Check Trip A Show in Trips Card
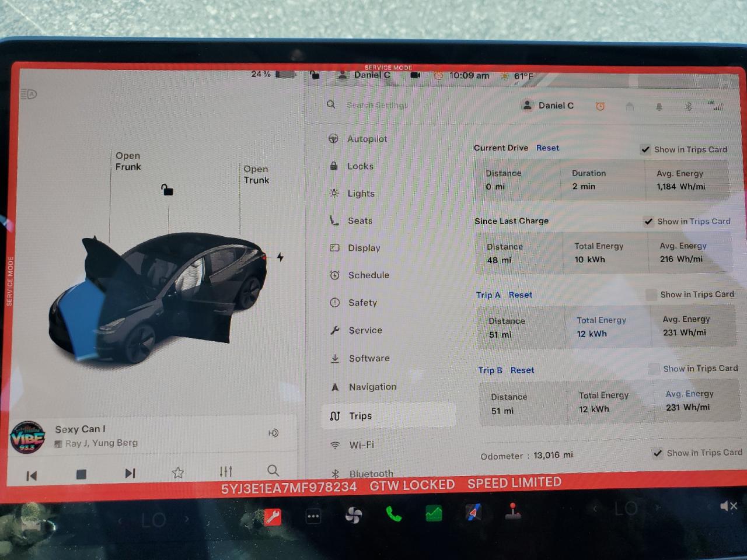Image resolution: width=747 pixels, height=560 pixels. pyautogui.click(x=651, y=295)
